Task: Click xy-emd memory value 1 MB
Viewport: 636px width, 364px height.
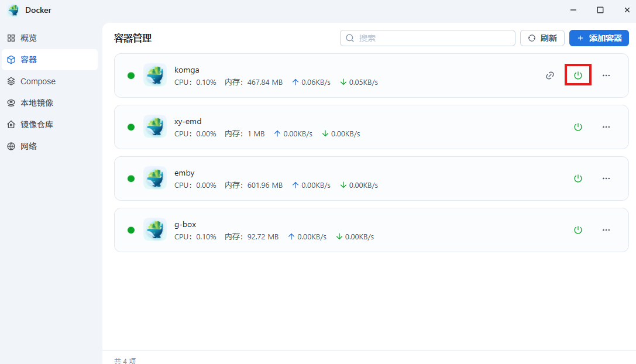Action: [256, 134]
